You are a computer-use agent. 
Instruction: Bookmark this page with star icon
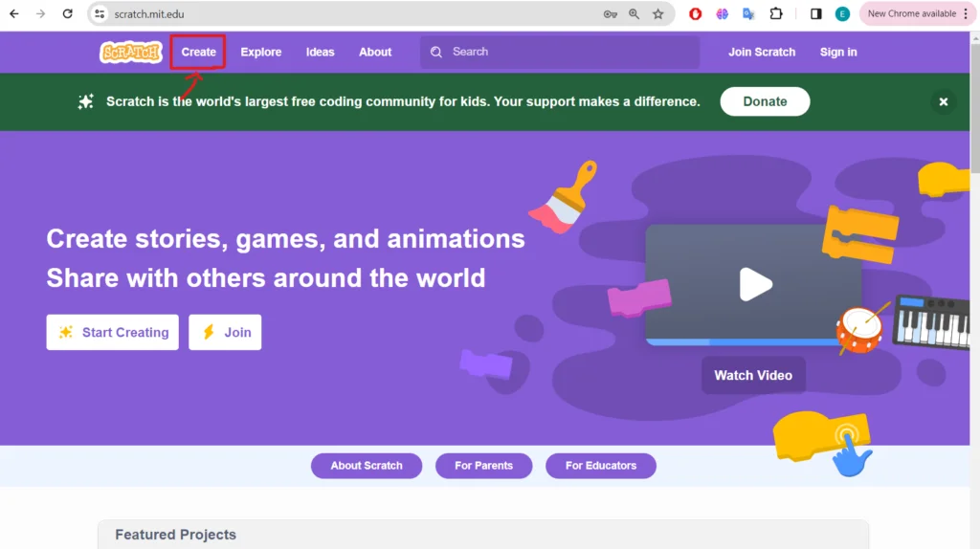pos(658,13)
